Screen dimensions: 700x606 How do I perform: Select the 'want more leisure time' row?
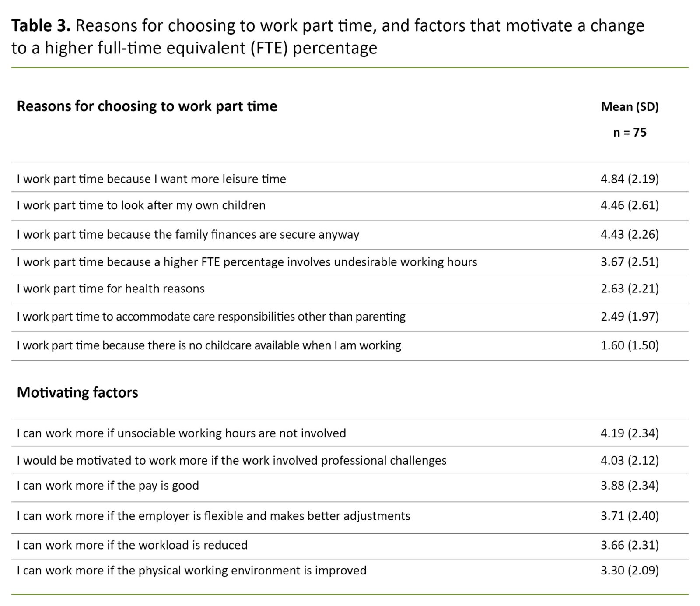tap(151, 179)
